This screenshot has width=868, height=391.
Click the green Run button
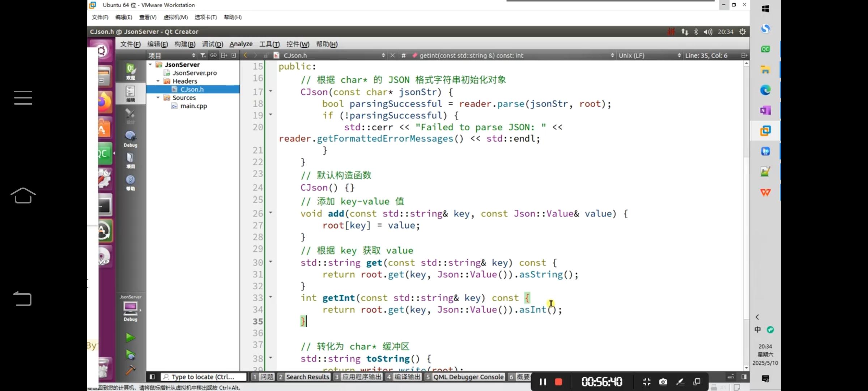click(x=130, y=338)
